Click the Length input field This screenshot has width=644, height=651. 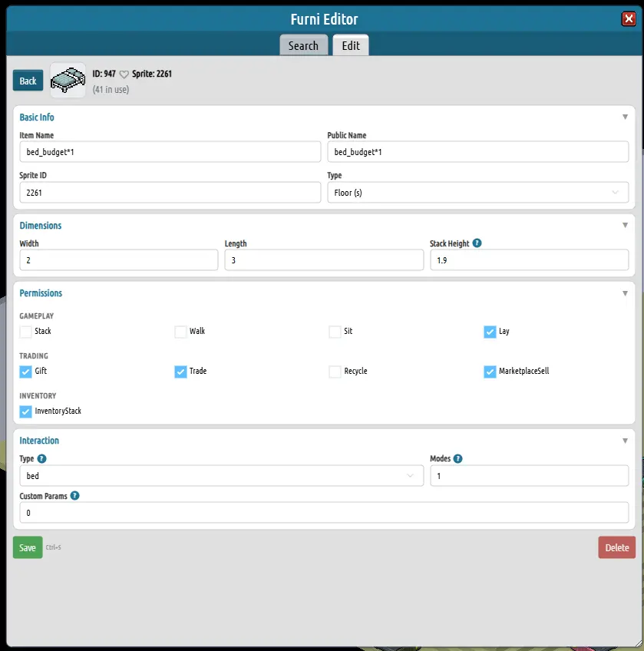point(324,260)
